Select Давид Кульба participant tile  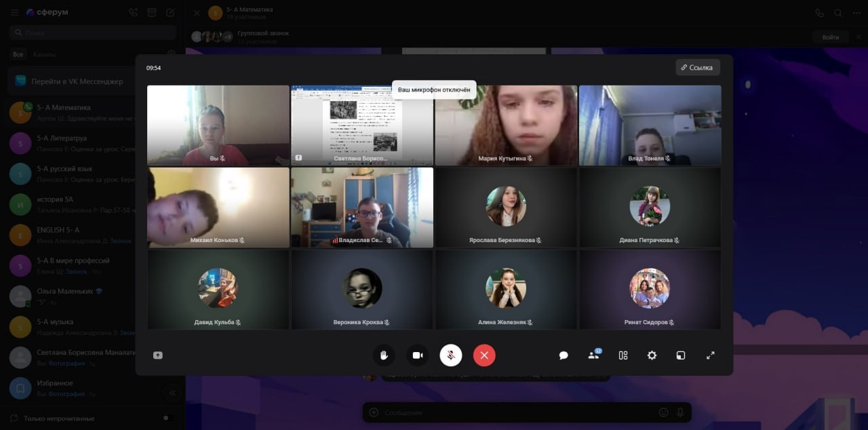(x=218, y=290)
